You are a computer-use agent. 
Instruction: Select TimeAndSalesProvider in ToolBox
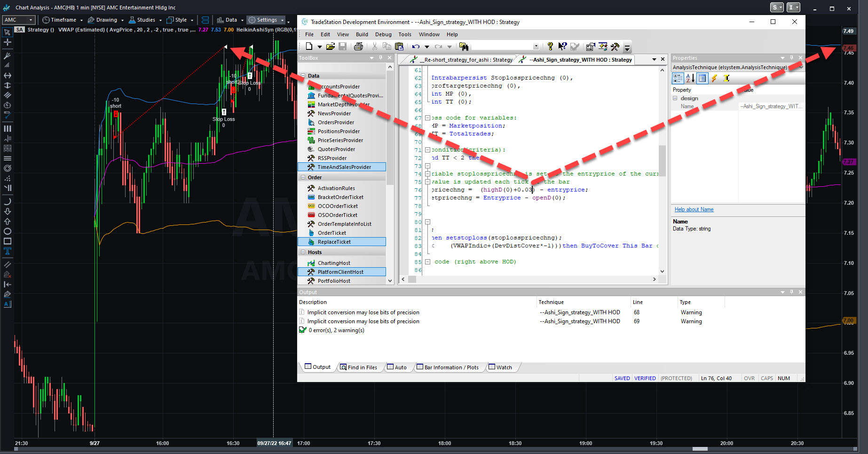point(342,167)
